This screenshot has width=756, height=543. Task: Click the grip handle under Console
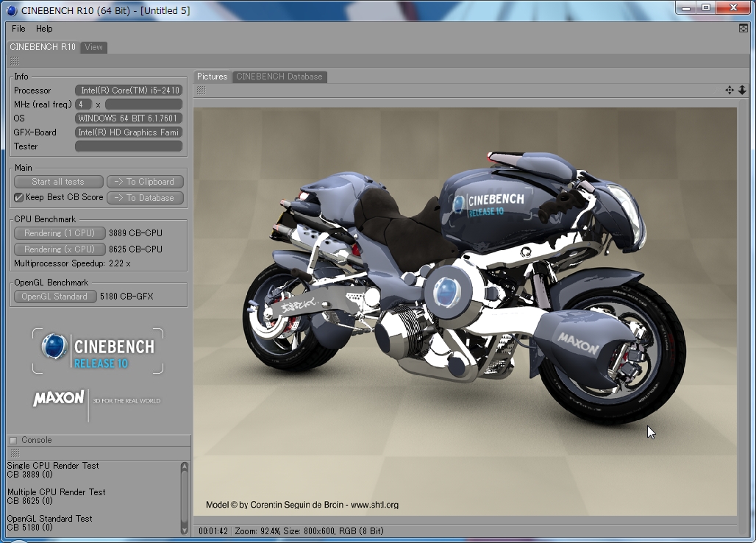click(15, 452)
